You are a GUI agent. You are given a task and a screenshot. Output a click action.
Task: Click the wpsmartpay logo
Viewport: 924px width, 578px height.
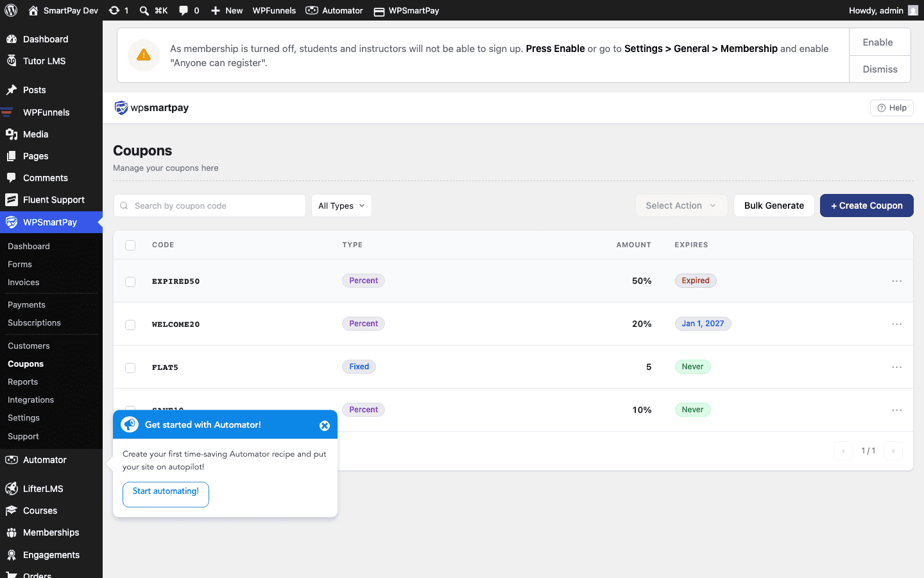click(x=151, y=108)
